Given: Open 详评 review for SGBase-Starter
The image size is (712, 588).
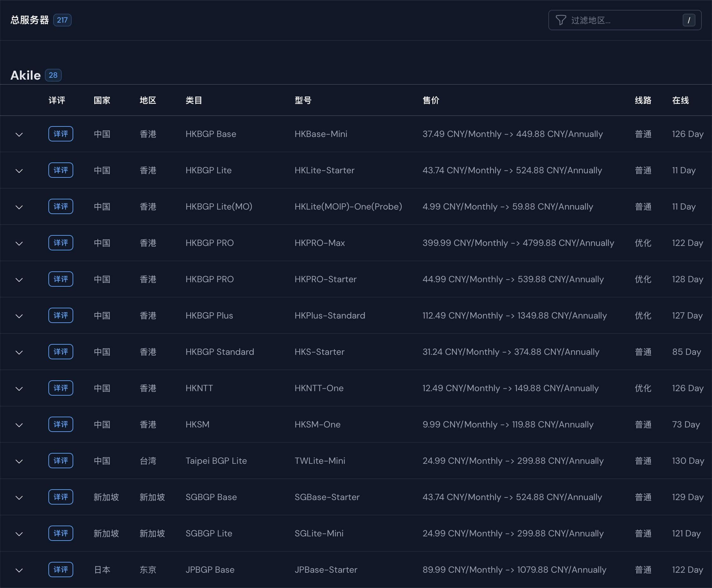Looking at the screenshot, I should (61, 497).
